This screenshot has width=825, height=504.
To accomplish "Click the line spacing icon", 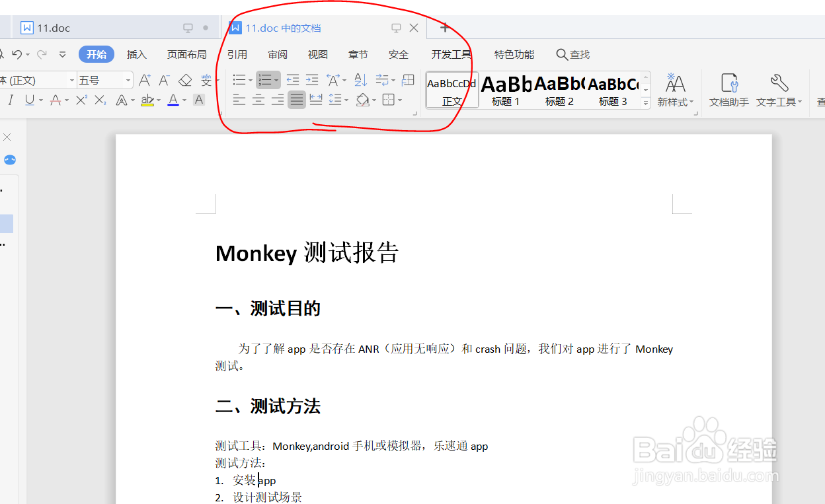I will 335,100.
